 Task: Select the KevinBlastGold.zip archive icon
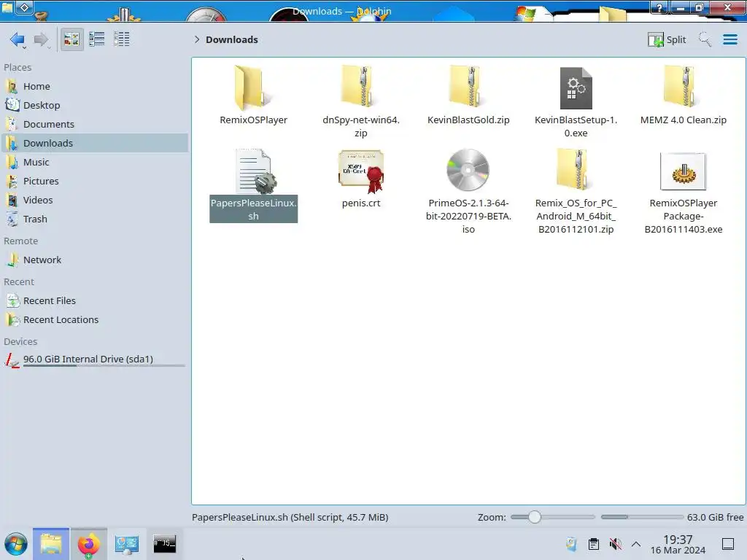tap(468, 87)
